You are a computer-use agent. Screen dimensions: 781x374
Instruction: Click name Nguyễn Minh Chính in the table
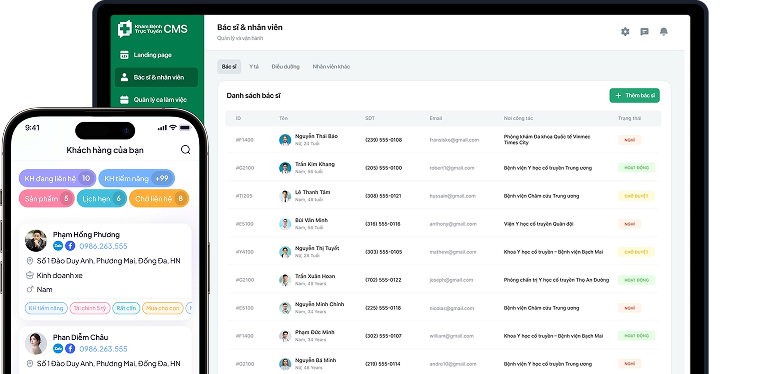[x=319, y=304]
